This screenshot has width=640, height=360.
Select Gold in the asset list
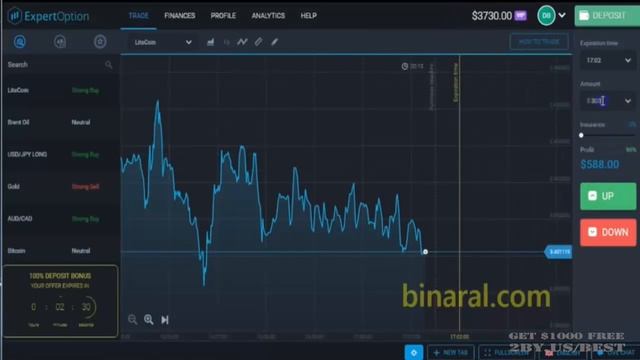[61, 187]
